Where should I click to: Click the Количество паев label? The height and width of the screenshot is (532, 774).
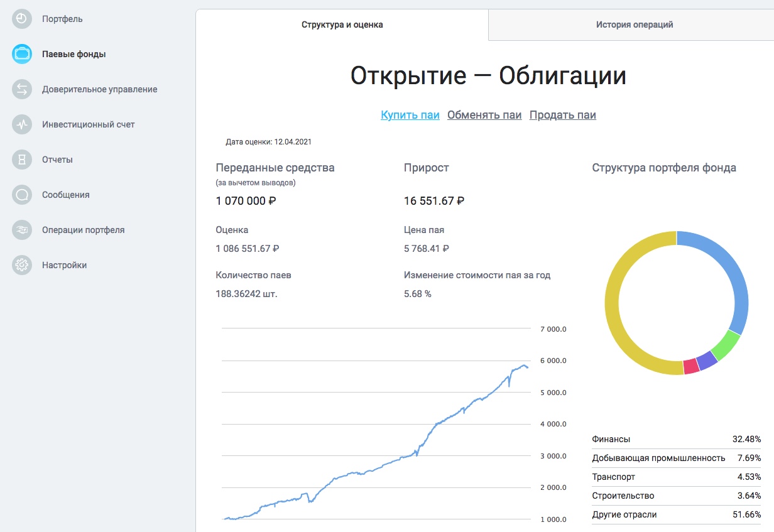click(x=253, y=275)
